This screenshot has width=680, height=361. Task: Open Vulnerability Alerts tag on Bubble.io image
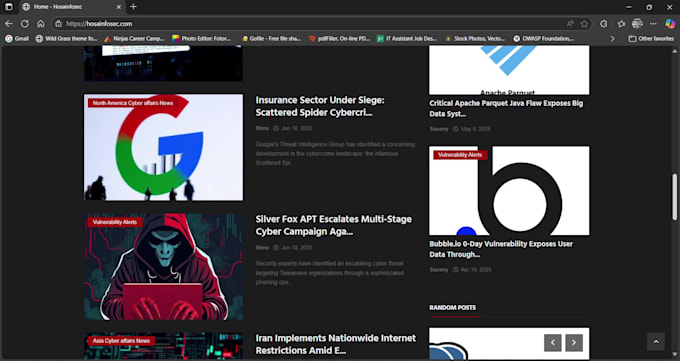click(x=460, y=155)
